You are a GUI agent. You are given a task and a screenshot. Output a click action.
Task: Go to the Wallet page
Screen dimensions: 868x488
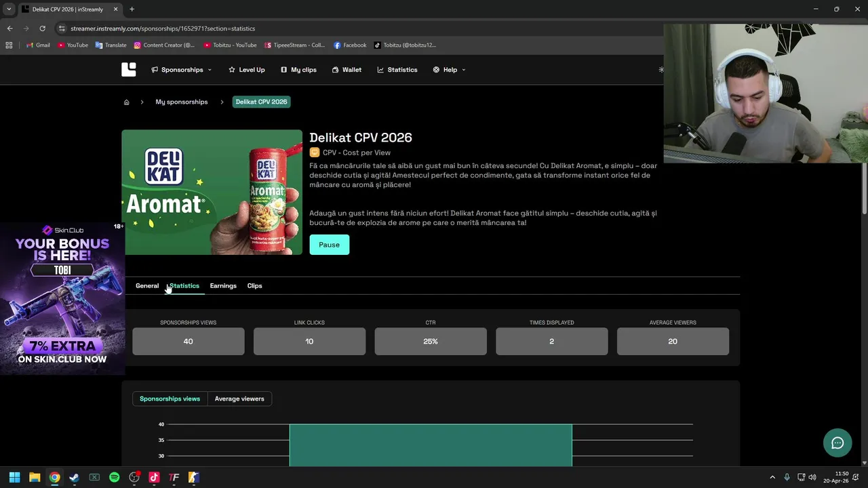(x=347, y=70)
